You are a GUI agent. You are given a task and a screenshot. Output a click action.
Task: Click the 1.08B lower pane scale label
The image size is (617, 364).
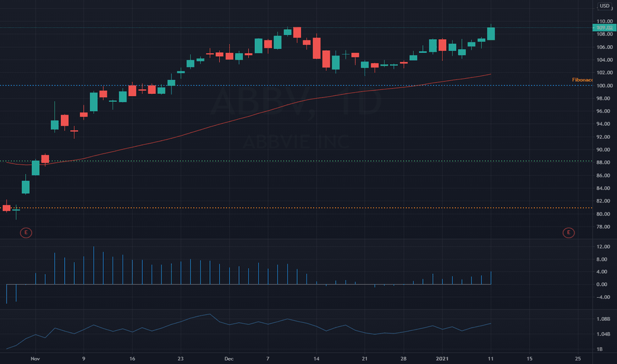[x=604, y=319]
